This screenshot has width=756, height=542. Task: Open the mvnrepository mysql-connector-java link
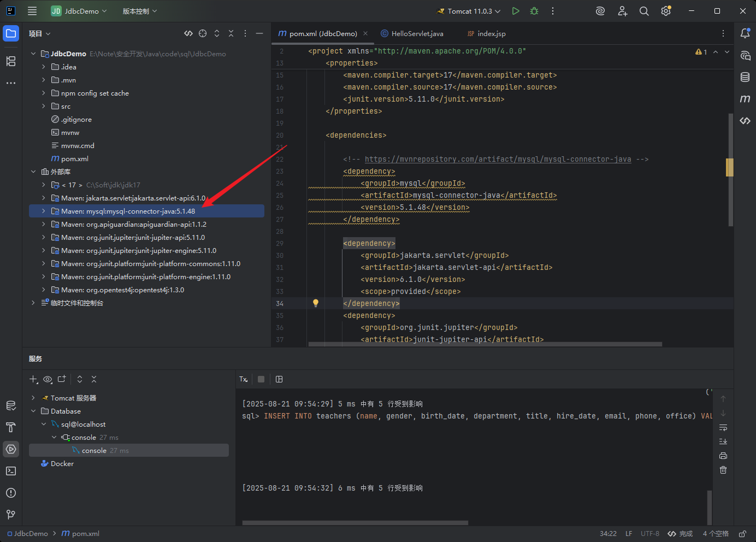tap(498, 159)
